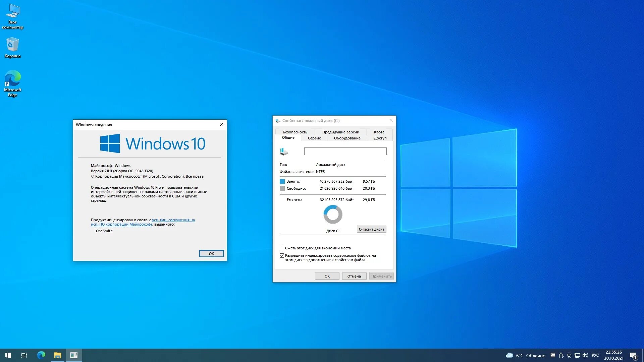The image size is (644, 362).
Task: Click the 'Доступ' tab in disk properties
Action: pyautogui.click(x=379, y=138)
